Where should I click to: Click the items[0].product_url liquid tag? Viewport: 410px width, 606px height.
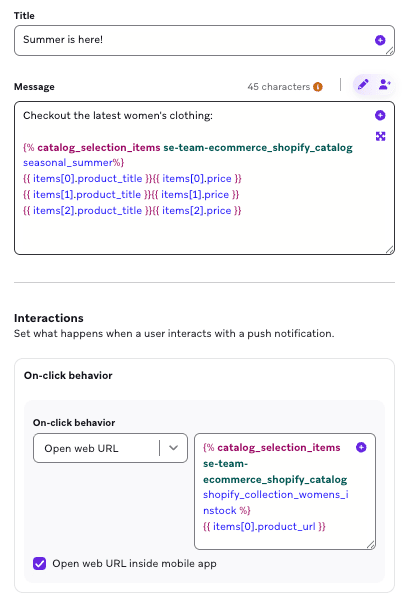(x=264, y=527)
